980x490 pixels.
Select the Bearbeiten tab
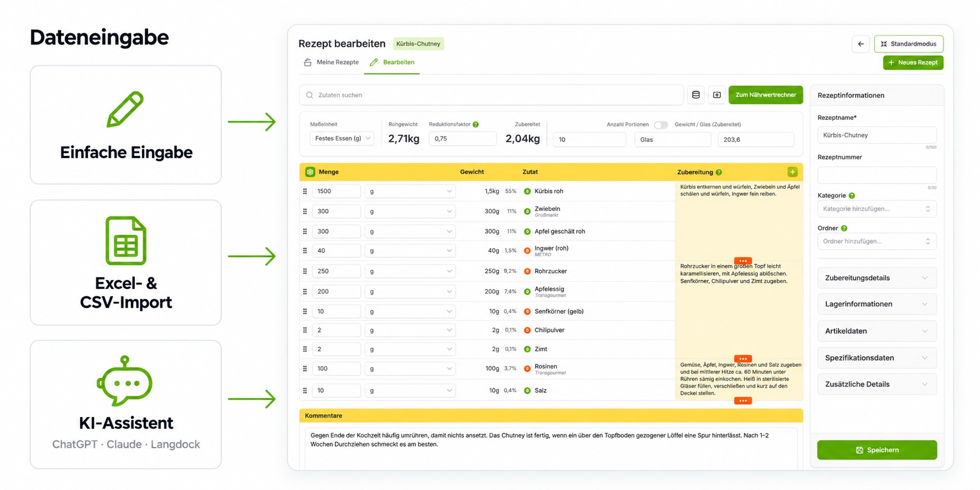point(392,62)
